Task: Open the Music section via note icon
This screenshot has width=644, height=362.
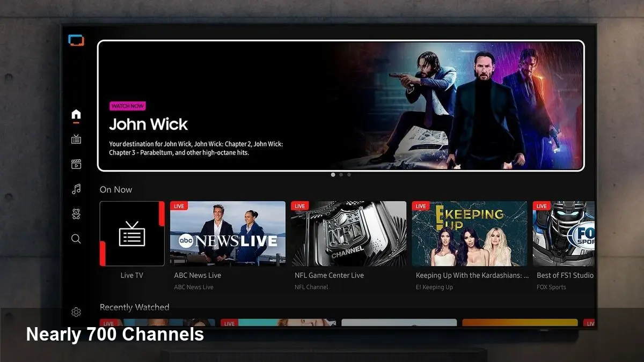Action: tap(76, 189)
